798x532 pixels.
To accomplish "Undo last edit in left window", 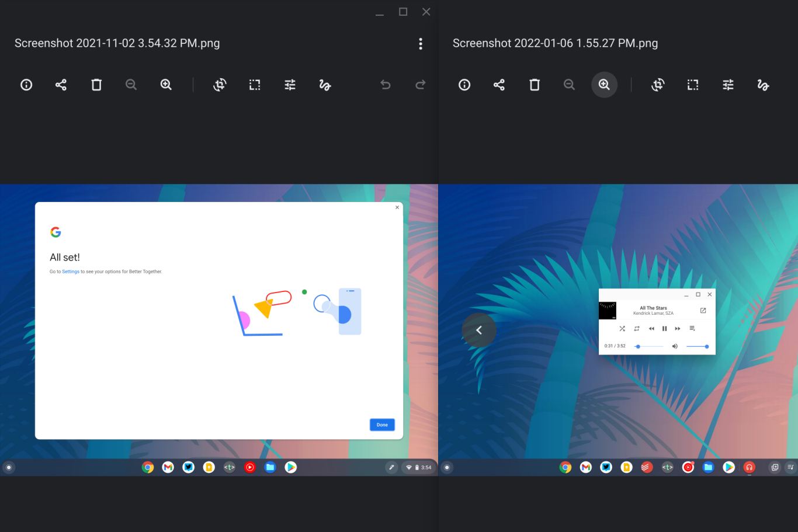I will pos(386,85).
